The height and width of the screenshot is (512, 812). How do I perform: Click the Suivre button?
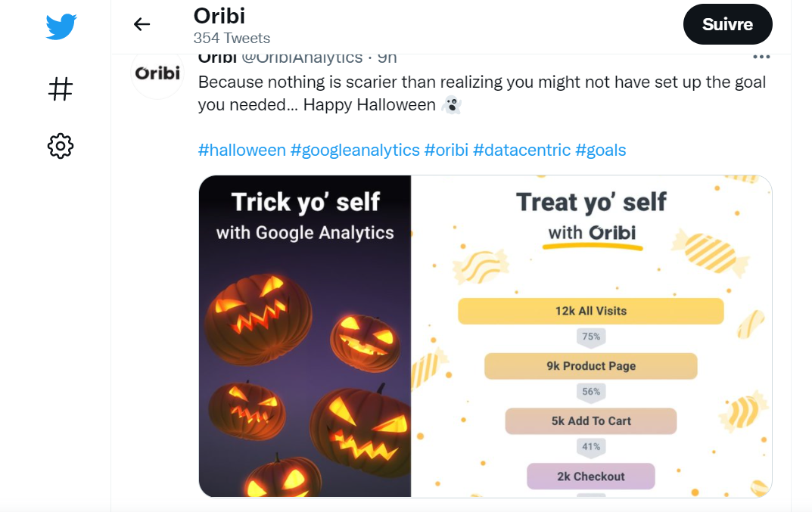[x=727, y=23]
